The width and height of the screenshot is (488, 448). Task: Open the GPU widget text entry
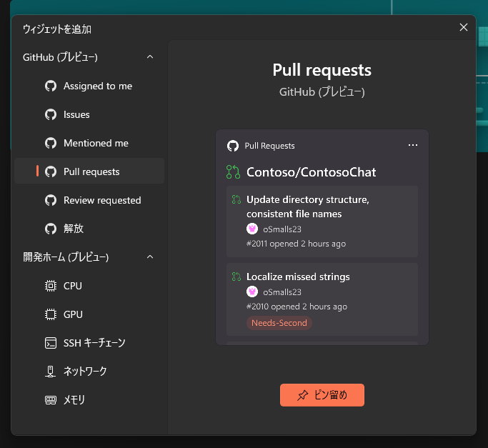[x=73, y=314]
